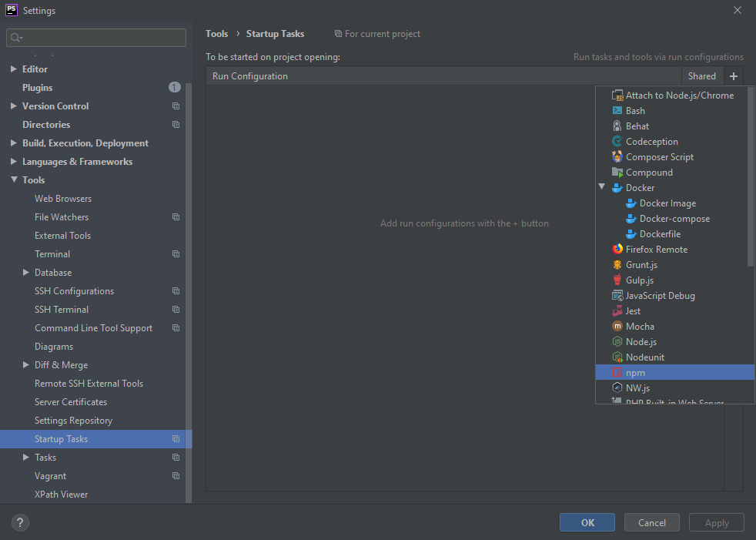This screenshot has width=756, height=540.
Task: Expand the Editor settings section
Action: click(x=14, y=69)
